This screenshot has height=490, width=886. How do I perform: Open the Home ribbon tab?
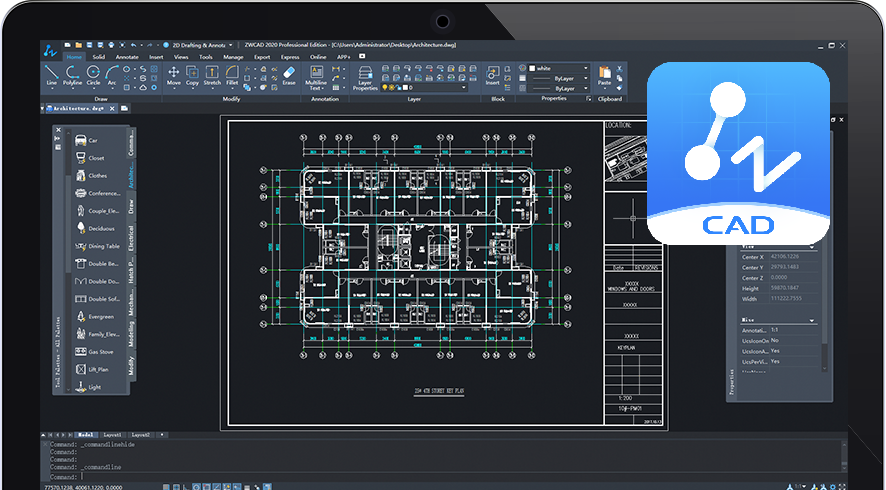pos(74,57)
